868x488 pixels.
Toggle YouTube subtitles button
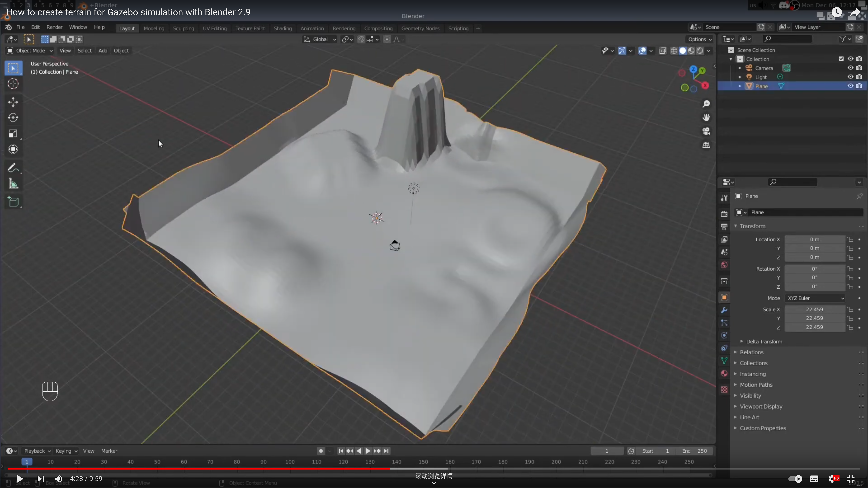point(814,479)
